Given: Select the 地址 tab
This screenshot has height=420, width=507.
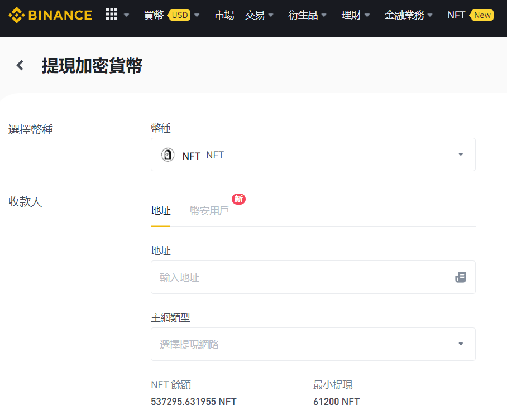Looking at the screenshot, I should point(160,211).
